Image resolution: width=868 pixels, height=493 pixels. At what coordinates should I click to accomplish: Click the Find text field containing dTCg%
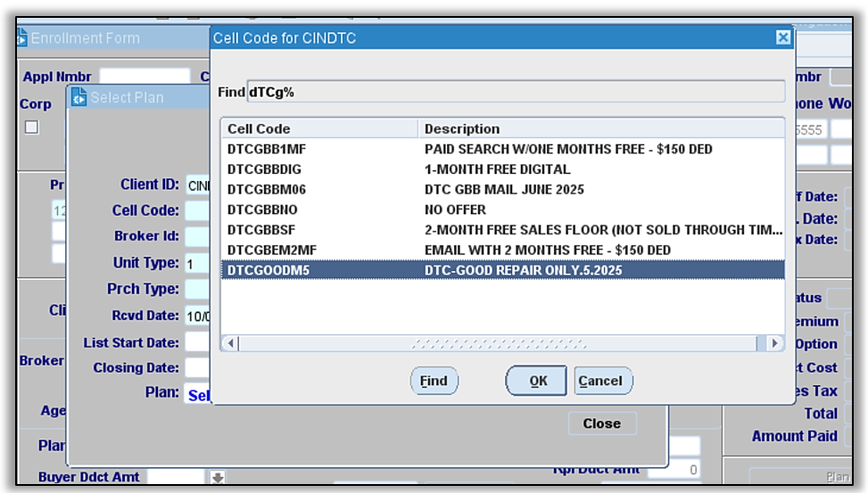pyautogui.click(x=515, y=92)
